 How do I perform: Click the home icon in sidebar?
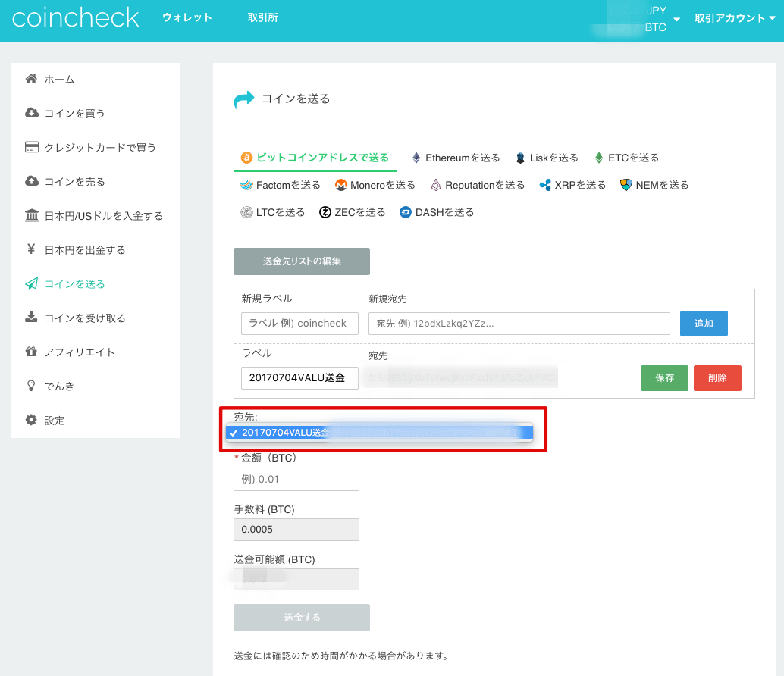(32, 79)
